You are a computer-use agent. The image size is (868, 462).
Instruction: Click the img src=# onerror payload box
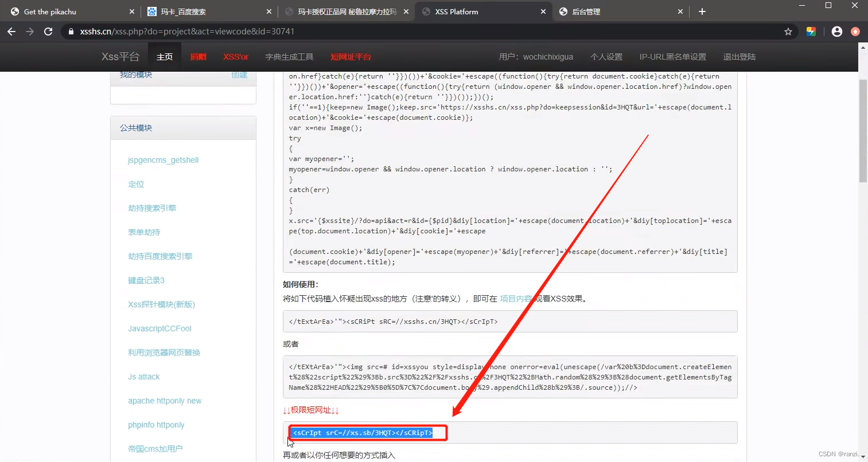pyautogui.click(x=510, y=377)
